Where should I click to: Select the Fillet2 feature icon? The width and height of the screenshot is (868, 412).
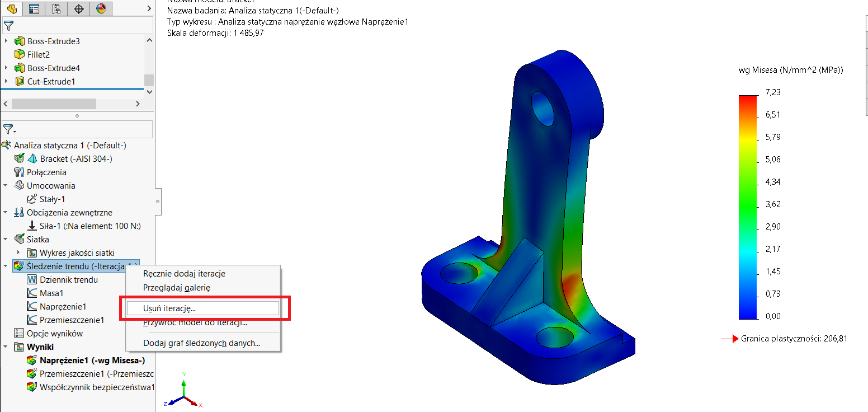pyautogui.click(x=19, y=55)
